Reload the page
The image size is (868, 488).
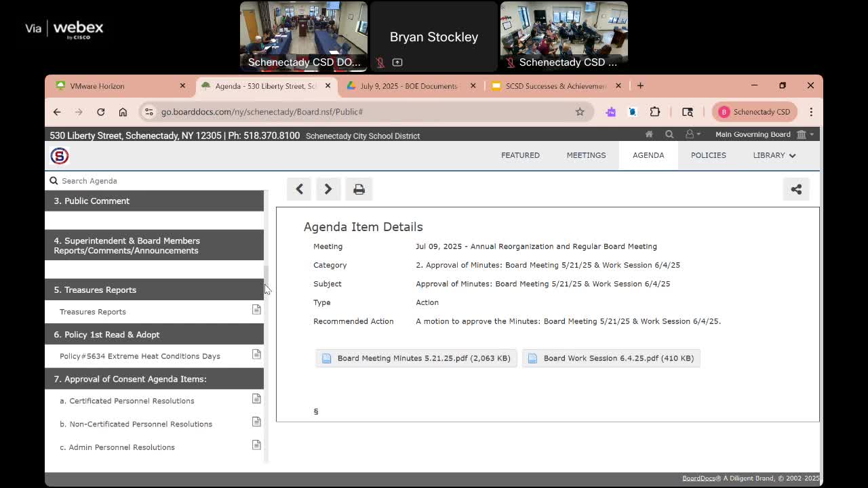tap(100, 112)
